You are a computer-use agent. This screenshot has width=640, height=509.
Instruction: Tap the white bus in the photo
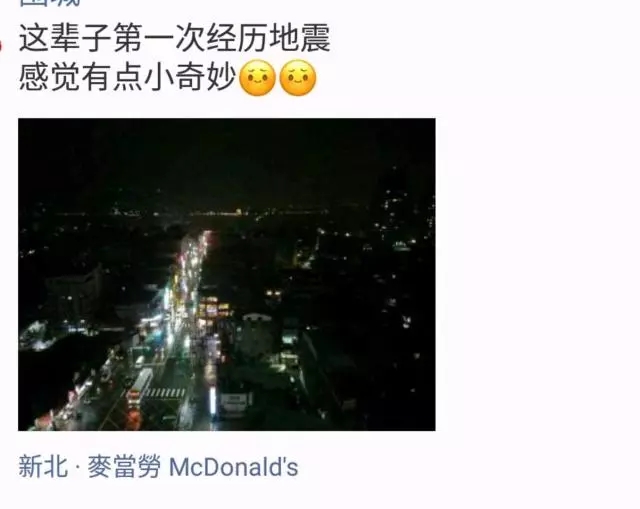140,385
